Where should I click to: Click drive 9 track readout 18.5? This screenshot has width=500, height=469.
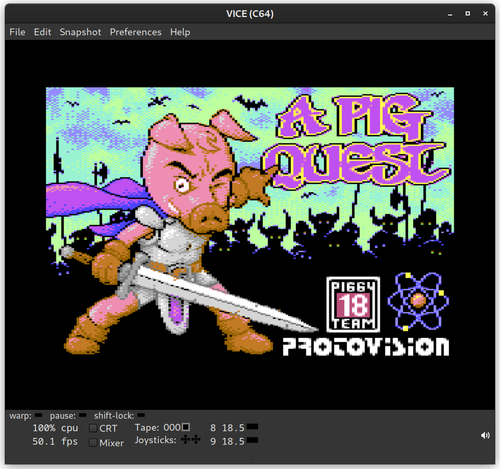pos(233,441)
